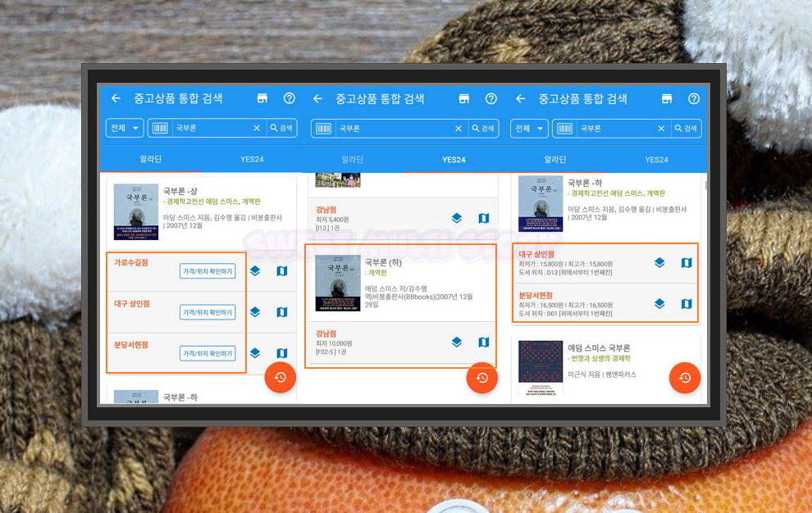Click 가격/위치 확인하기 for 가로수길점
Image resolution: width=812 pixels, height=513 pixels.
click(208, 271)
